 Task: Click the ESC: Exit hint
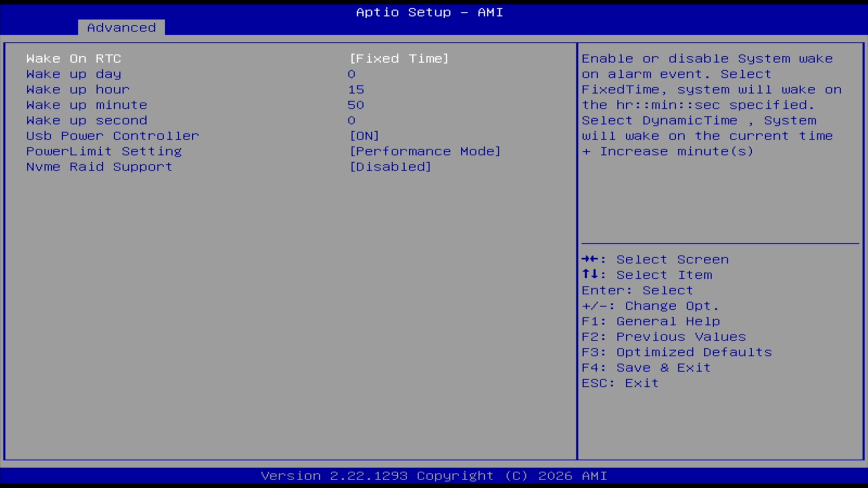pos(620,383)
